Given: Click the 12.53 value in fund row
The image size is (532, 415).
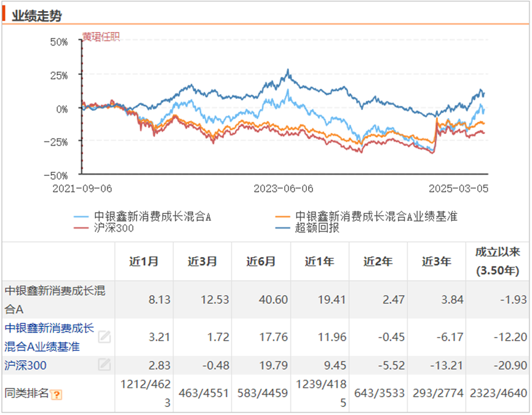Looking at the screenshot, I should click(215, 300).
